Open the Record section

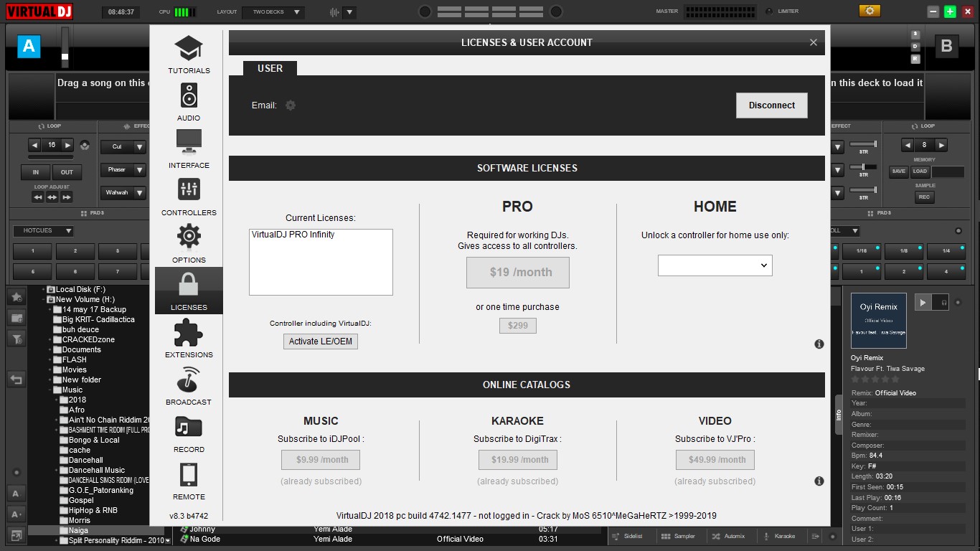[x=189, y=433]
